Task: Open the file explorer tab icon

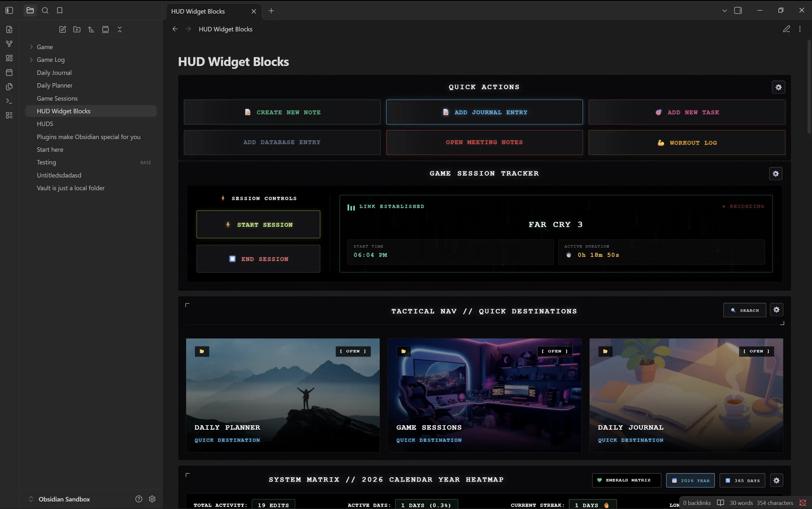Action: click(30, 11)
